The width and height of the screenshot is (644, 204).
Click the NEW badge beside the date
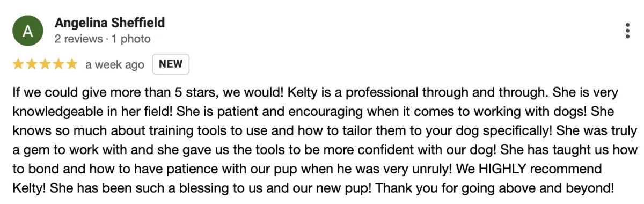pos(171,64)
